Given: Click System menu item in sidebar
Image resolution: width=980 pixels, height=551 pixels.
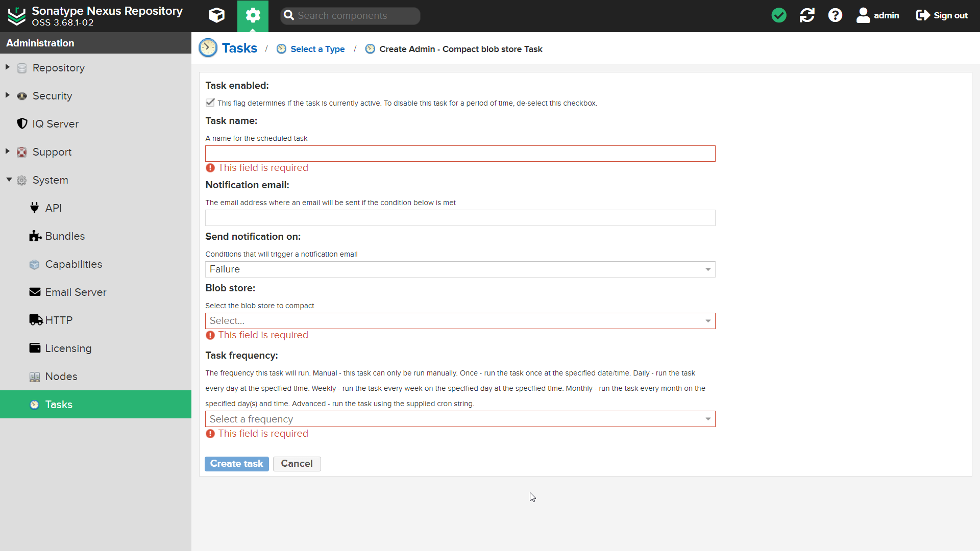Looking at the screenshot, I should click(51, 180).
